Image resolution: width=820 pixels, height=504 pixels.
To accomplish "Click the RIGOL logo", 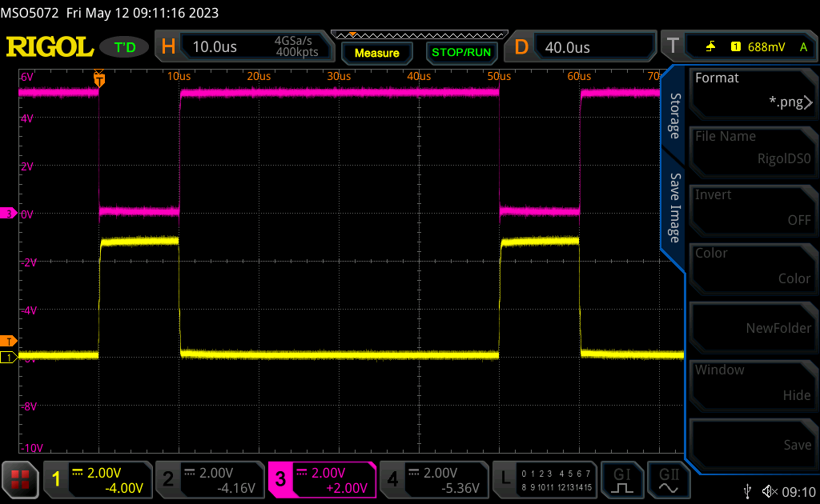I will tap(50, 47).
